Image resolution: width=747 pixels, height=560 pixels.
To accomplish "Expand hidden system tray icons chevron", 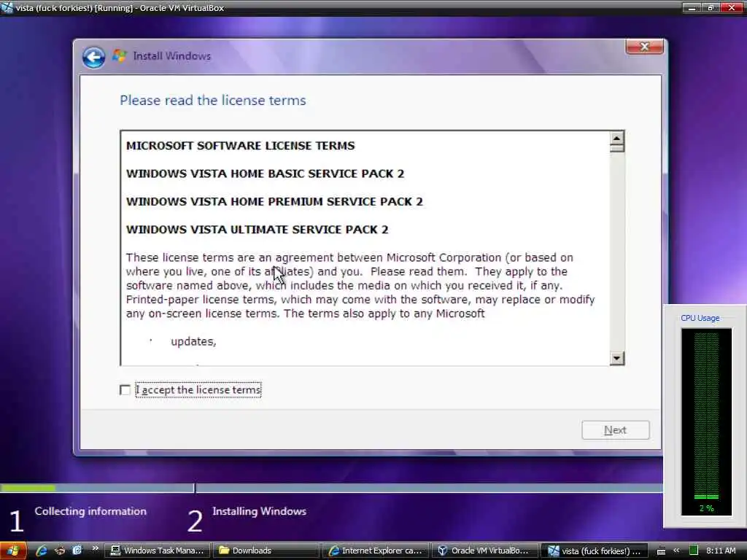I will pyautogui.click(x=676, y=551).
